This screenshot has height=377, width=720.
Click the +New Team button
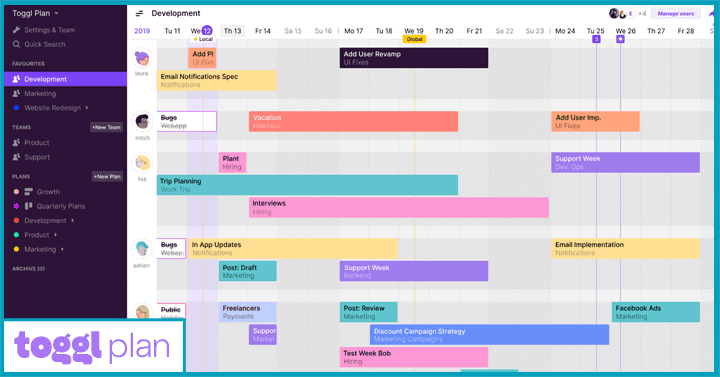pos(107,127)
